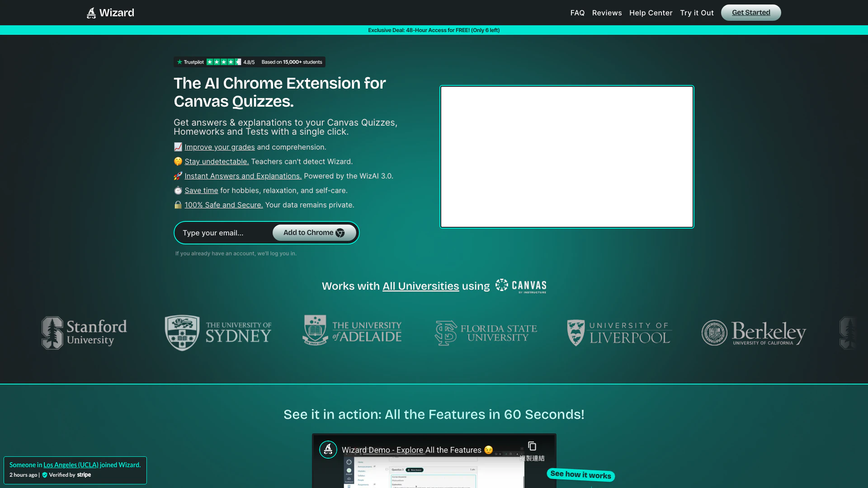Click the University of Liverpool logo
868x488 pixels.
618,333
